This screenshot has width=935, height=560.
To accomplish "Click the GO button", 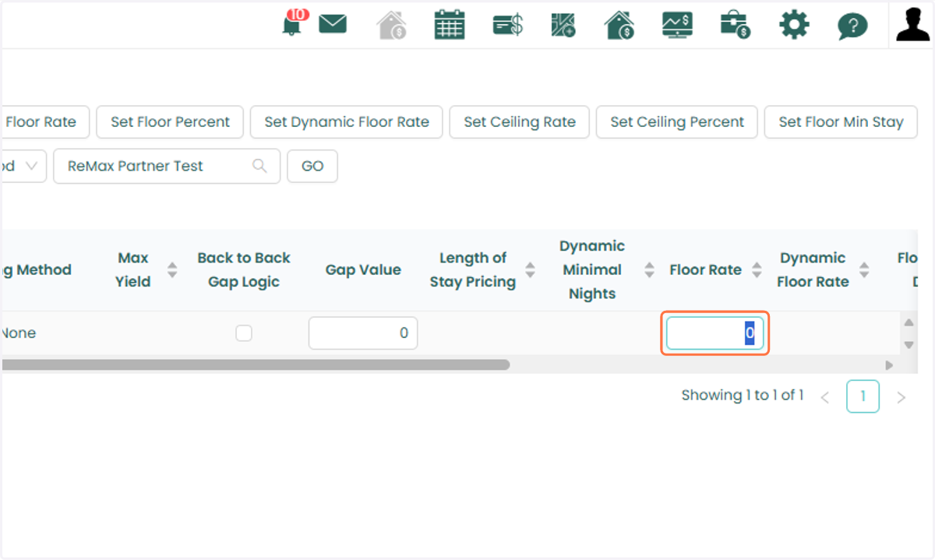I will point(312,166).
